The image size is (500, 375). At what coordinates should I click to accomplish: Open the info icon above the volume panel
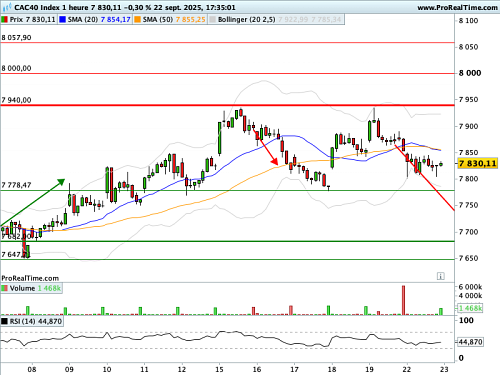click(440, 276)
